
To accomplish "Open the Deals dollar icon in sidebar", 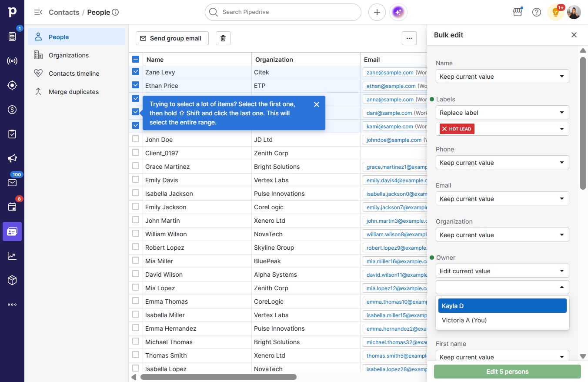I will [x=12, y=110].
